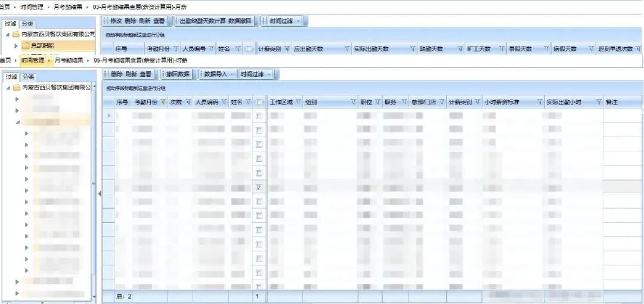
Task: Click the tree scrollbar down arrow
Action: point(94,297)
